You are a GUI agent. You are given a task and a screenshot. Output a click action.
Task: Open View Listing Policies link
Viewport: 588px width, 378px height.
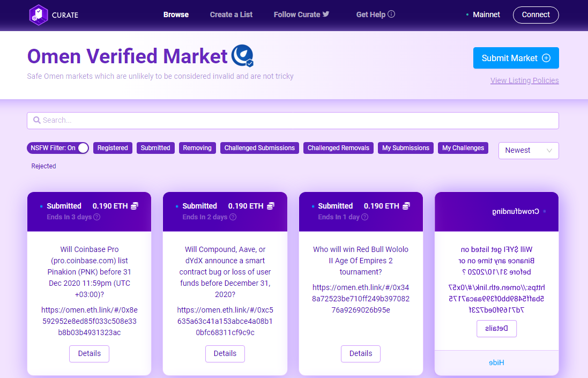tap(525, 80)
